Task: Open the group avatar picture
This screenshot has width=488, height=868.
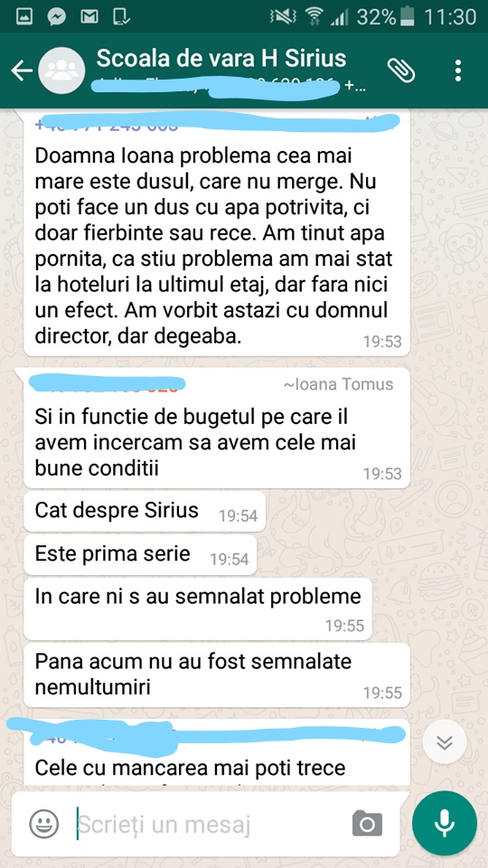Action: tap(61, 71)
